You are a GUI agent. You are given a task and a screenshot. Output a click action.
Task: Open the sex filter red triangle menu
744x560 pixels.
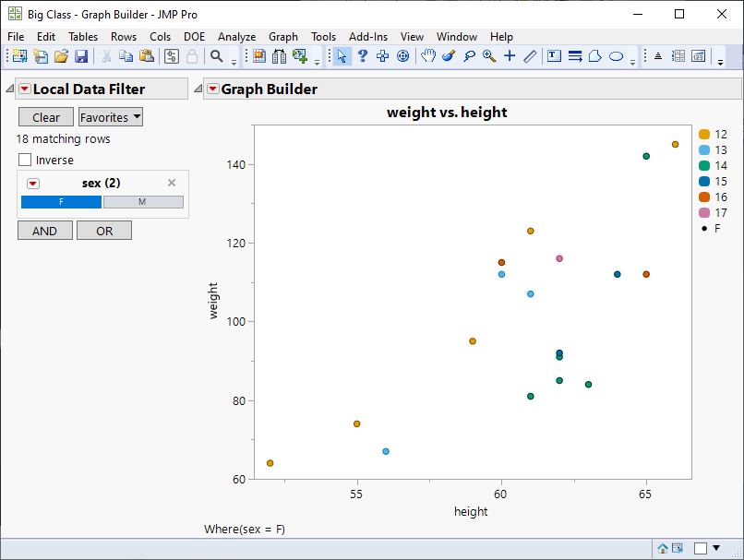point(32,184)
